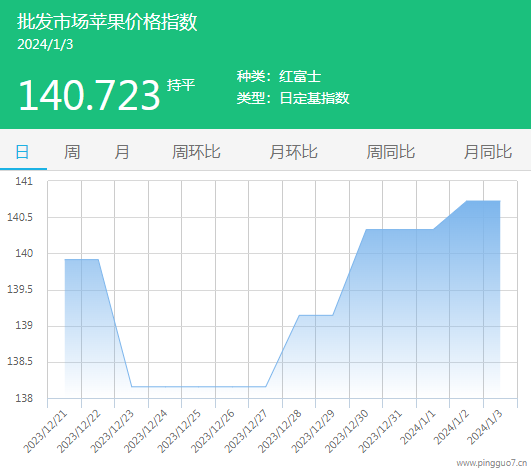The image size is (531, 472).
Task: Click the 日定基指数 type label
Action: (314, 98)
